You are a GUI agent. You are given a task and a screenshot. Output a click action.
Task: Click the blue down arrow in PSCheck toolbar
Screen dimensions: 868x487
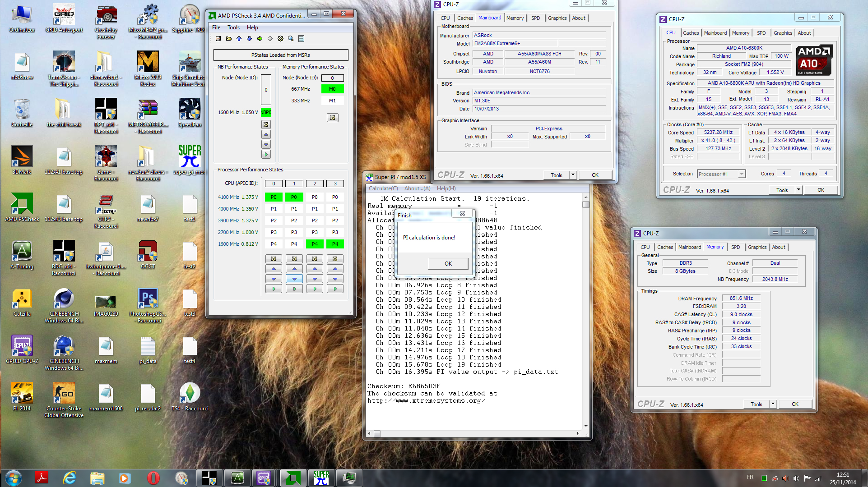249,39
